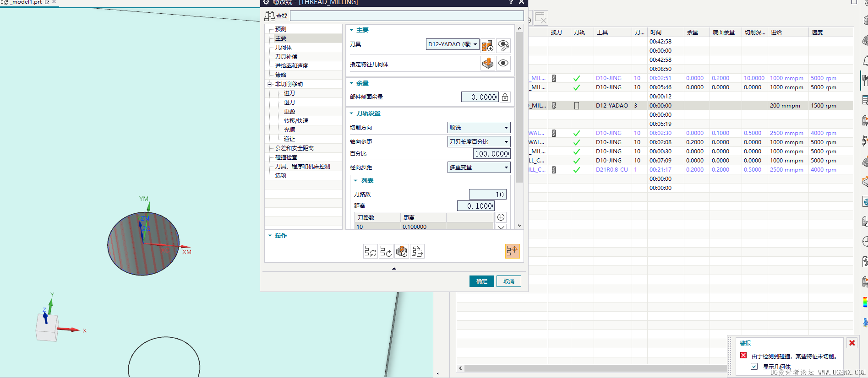Click the 刀路数 field showing 10

488,194
